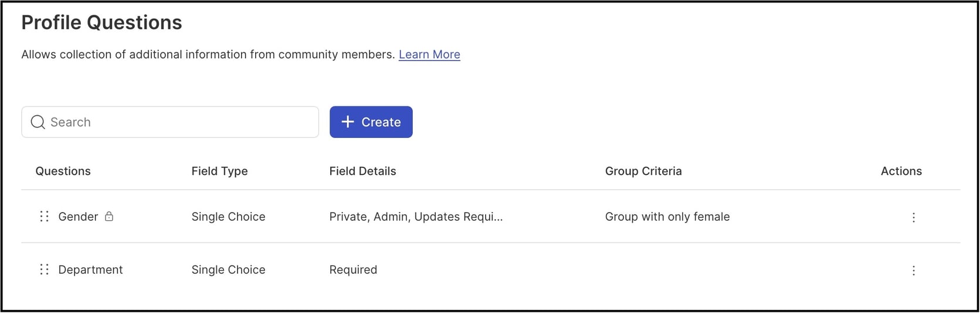Viewport: 980px width, 313px height.
Task: Open the Learn More link
Action: [429, 55]
